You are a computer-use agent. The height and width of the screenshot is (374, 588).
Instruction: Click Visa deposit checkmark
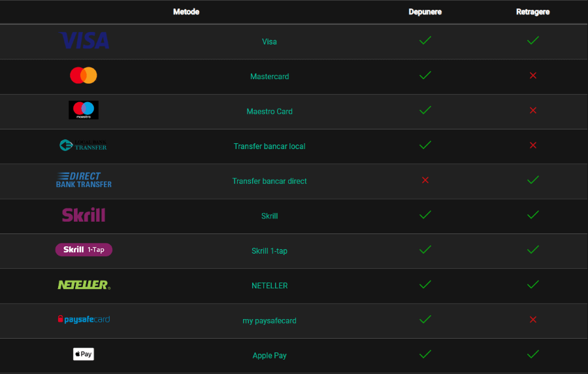(x=425, y=41)
